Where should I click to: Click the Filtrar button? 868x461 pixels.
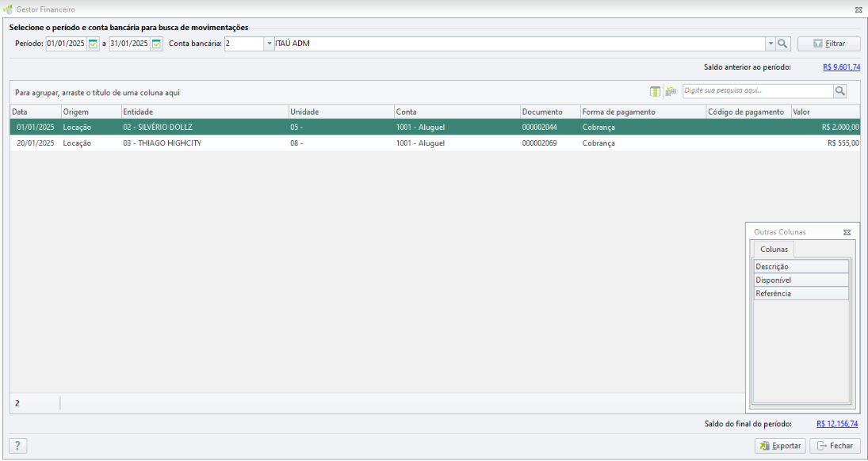pyautogui.click(x=828, y=44)
